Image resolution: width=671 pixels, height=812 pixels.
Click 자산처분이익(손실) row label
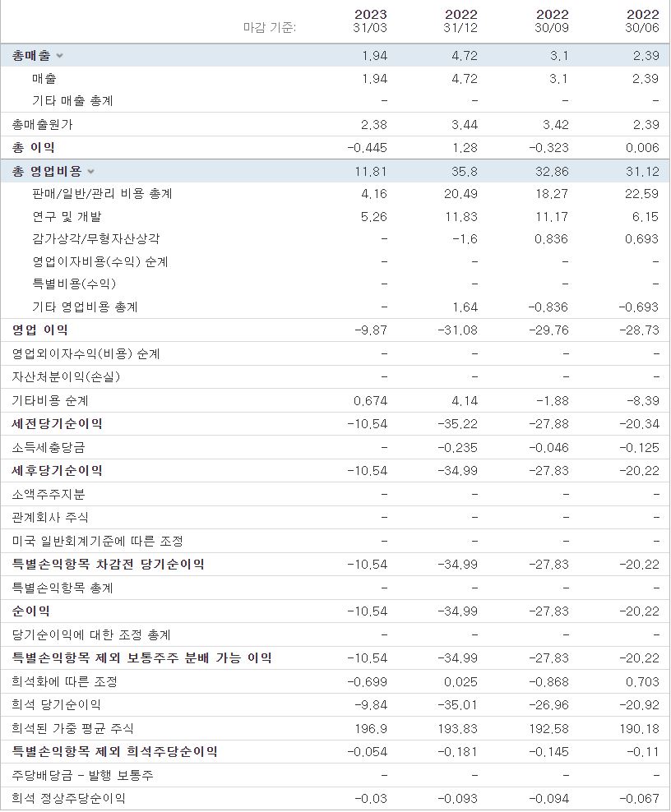coord(66,376)
